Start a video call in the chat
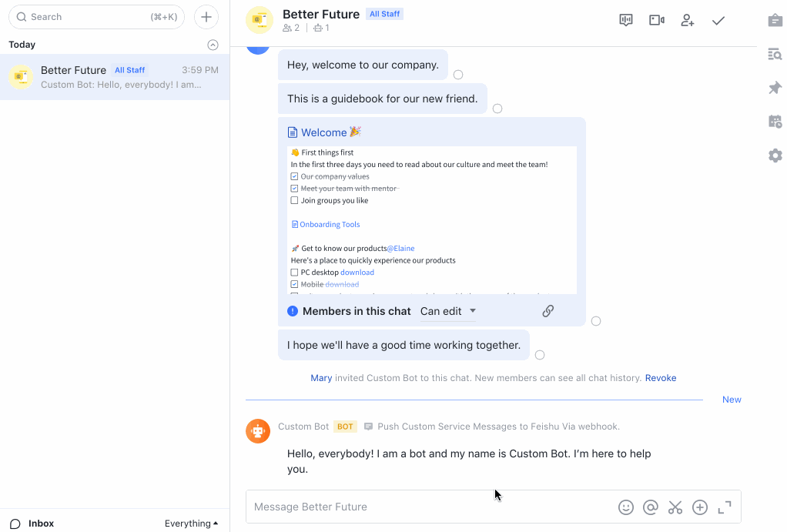 656,21
